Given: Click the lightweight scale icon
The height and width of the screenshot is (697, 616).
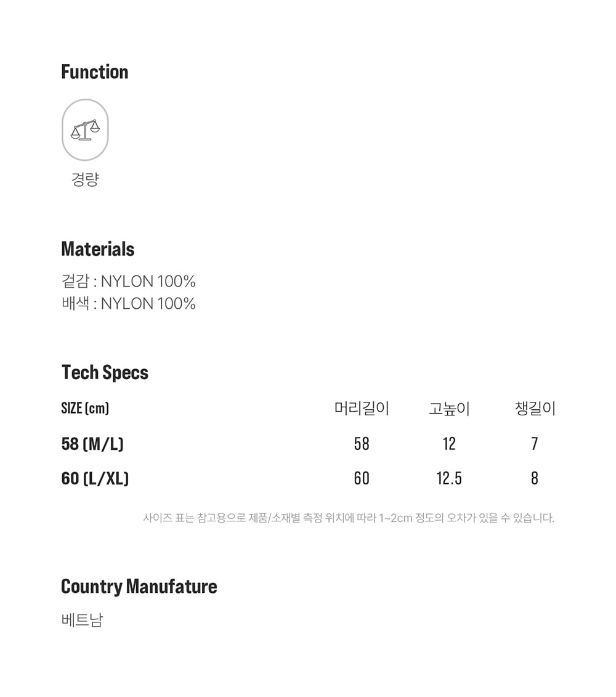Looking at the screenshot, I should pyautogui.click(x=85, y=130).
